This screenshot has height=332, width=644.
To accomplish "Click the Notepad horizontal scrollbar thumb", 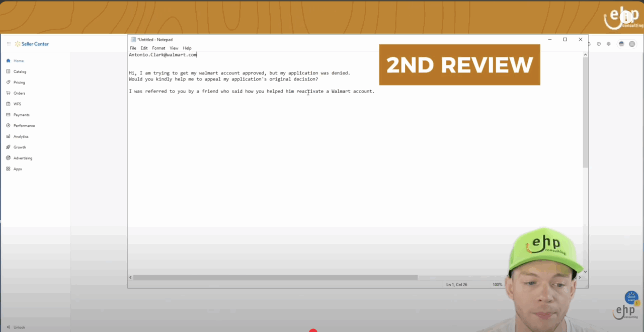I will [x=275, y=277].
